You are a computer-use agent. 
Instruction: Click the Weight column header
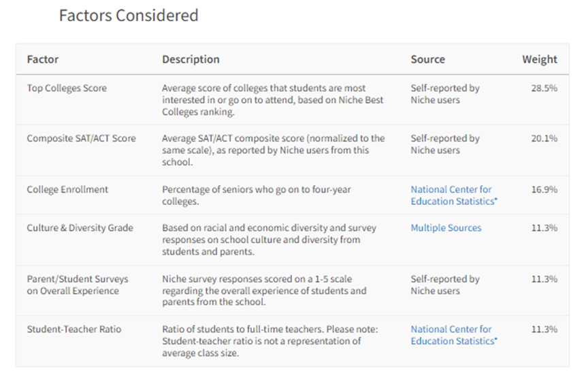pyautogui.click(x=540, y=59)
